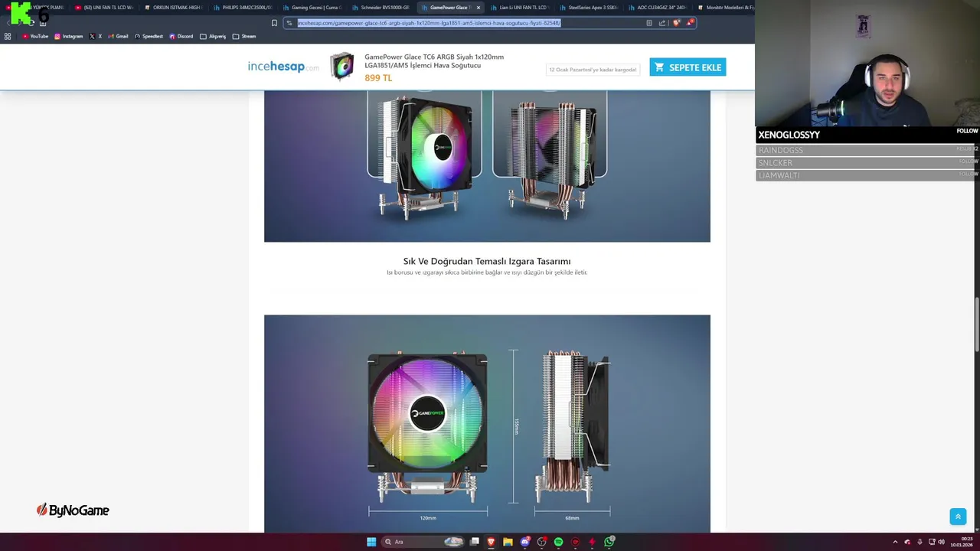Open Task View on the taskbar
The width and height of the screenshot is (980, 551).
(x=475, y=542)
